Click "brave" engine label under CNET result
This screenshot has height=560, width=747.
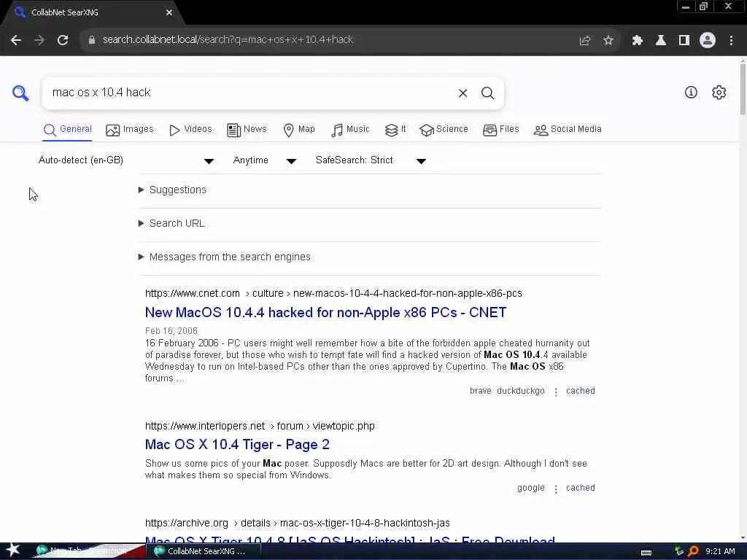(480, 391)
